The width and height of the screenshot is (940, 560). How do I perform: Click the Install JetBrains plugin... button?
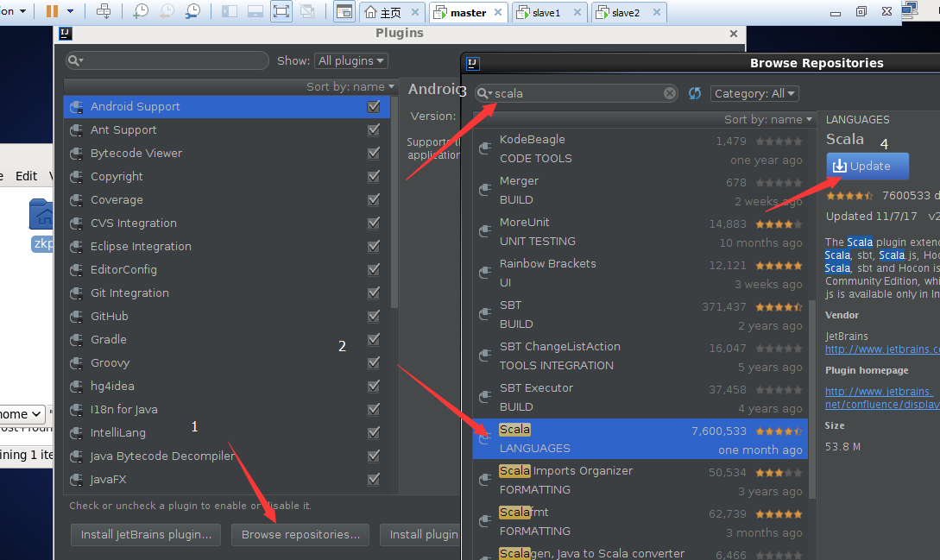[x=146, y=535]
